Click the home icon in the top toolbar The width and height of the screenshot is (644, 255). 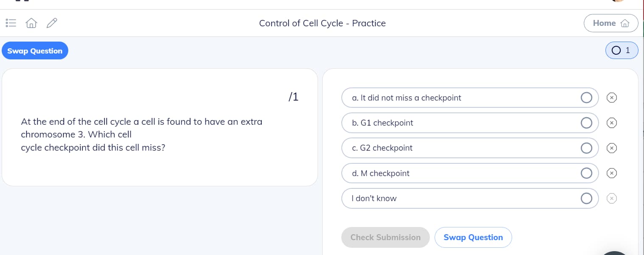click(31, 23)
